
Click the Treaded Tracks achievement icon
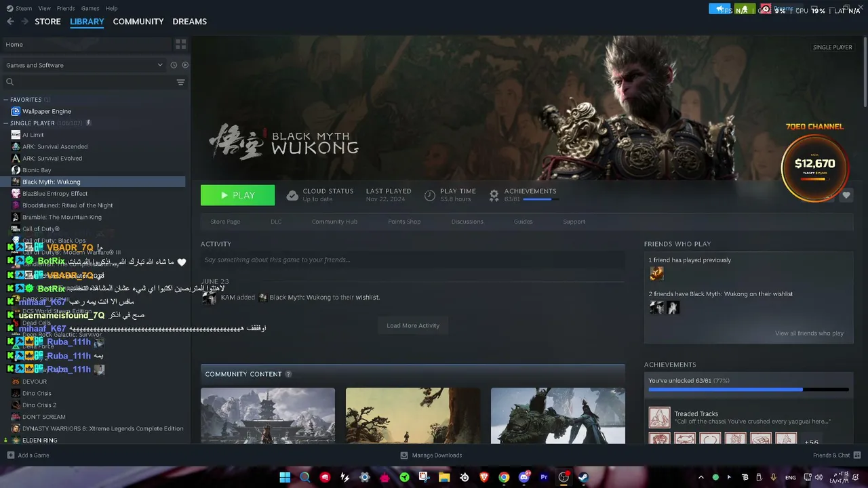(x=659, y=418)
